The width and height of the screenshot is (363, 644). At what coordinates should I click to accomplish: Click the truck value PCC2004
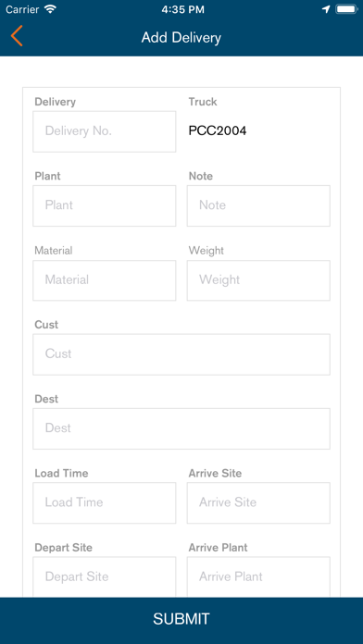(218, 131)
